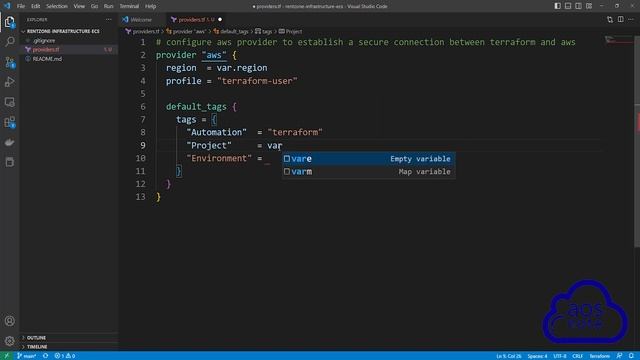Open the Run and Debug view
Viewport: 640px width, 360px height.
(10, 82)
